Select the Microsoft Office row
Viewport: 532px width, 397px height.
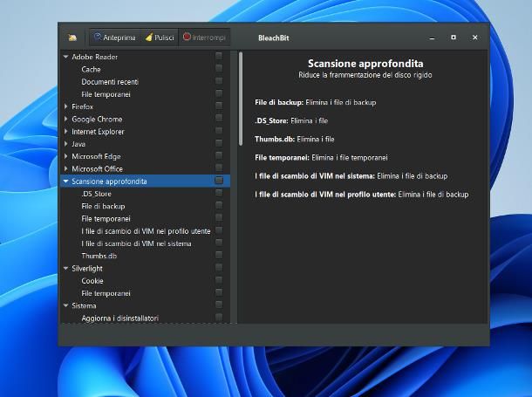146,168
